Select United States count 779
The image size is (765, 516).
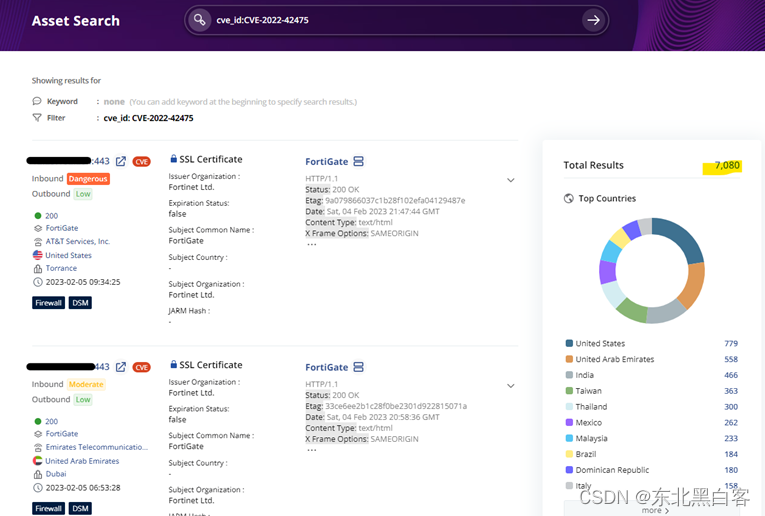[x=731, y=343]
